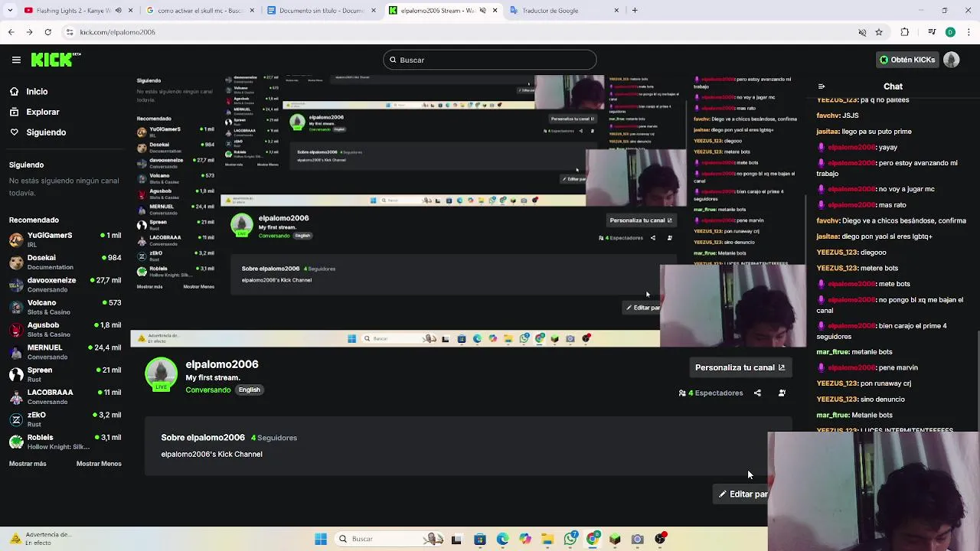
Task: Open OBS Studio on taskbar
Action: pos(660,540)
